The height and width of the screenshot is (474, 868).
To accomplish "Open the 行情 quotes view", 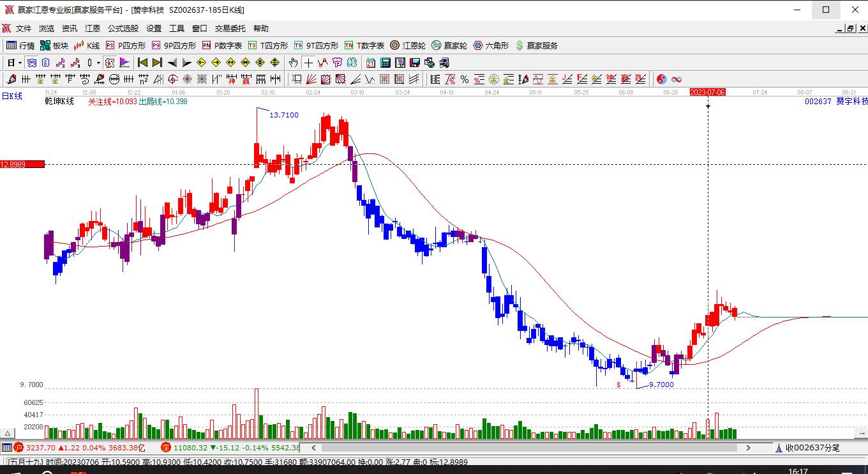I will click(x=20, y=45).
